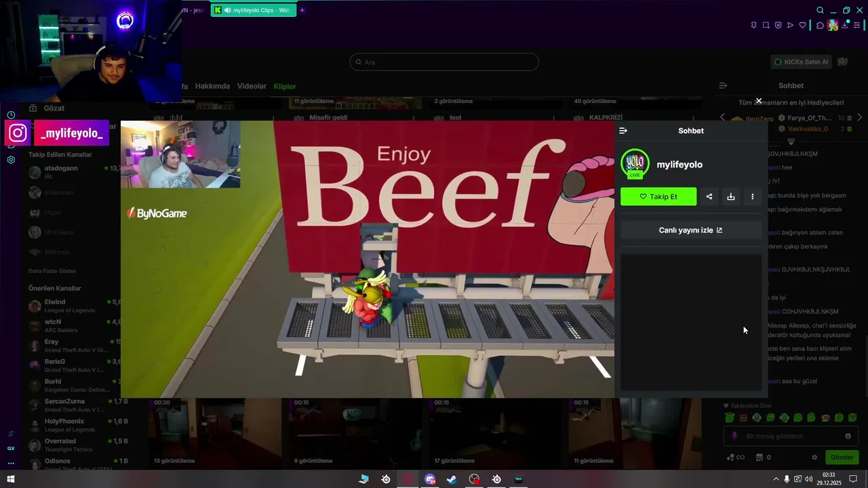
Task: Open the emoji picker in chat input
Action: [x=848, y=436]
